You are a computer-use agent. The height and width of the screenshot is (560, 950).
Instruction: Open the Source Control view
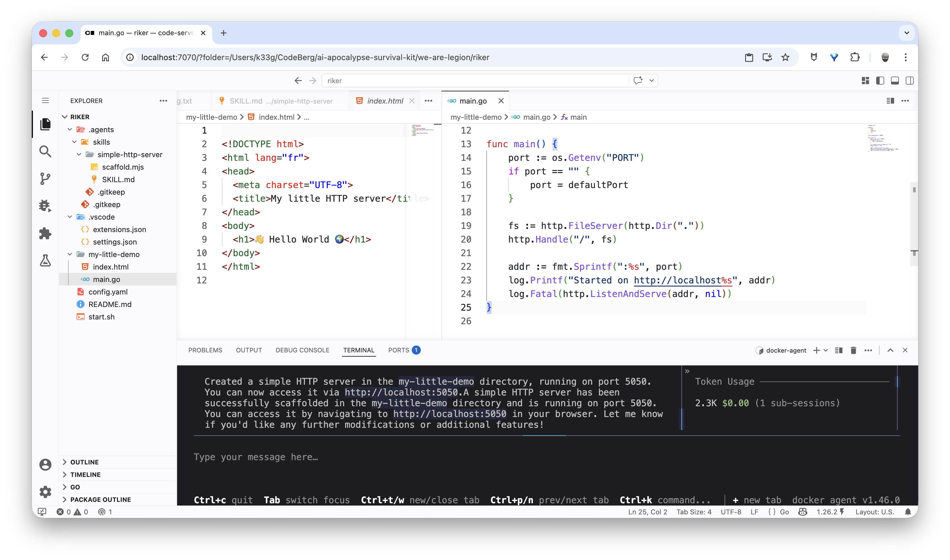click(x=45, y=178)
